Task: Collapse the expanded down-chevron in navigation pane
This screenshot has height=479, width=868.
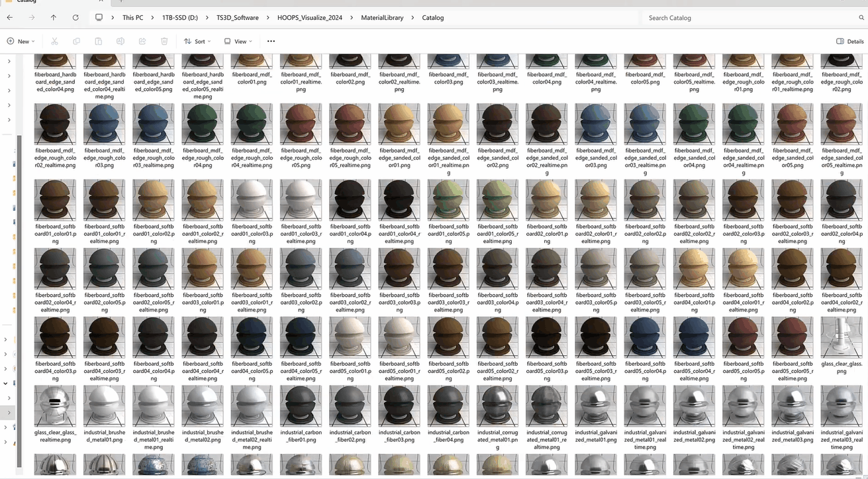Action: pos(6,383)
